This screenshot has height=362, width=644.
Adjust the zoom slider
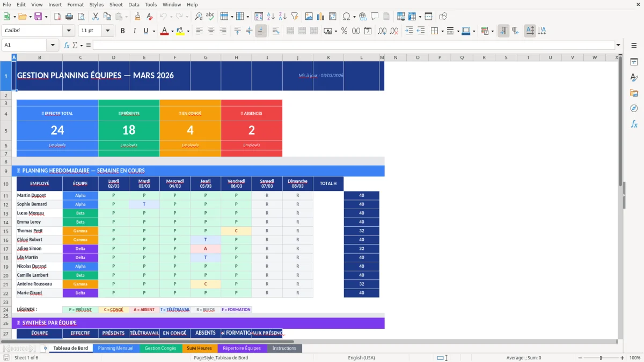(x=599, y=358)
